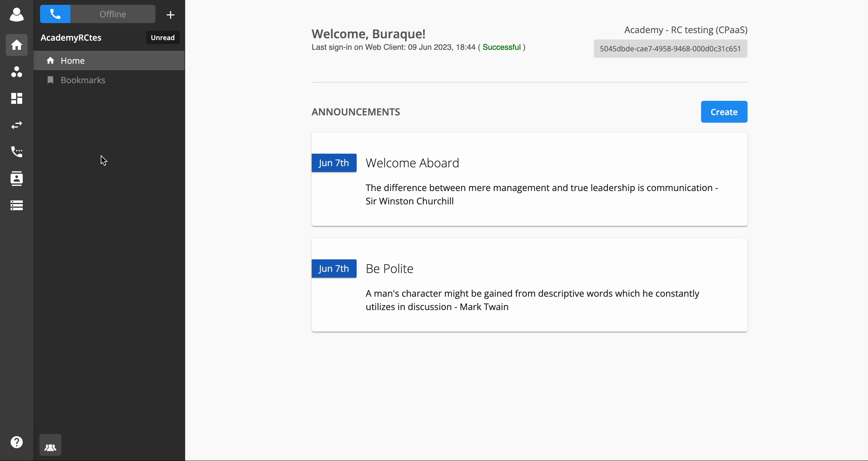
Task: Toggle the Unread filter
Action: [162, 37]
